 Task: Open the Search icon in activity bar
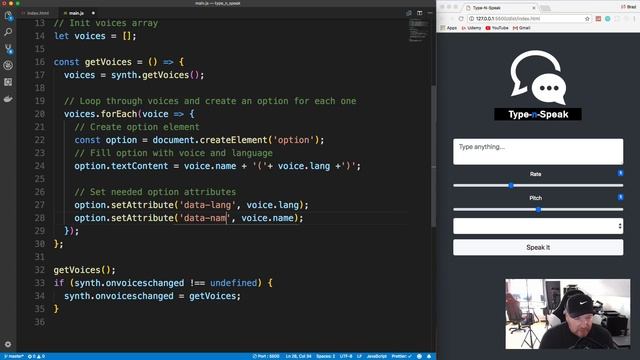click(8, 32)
